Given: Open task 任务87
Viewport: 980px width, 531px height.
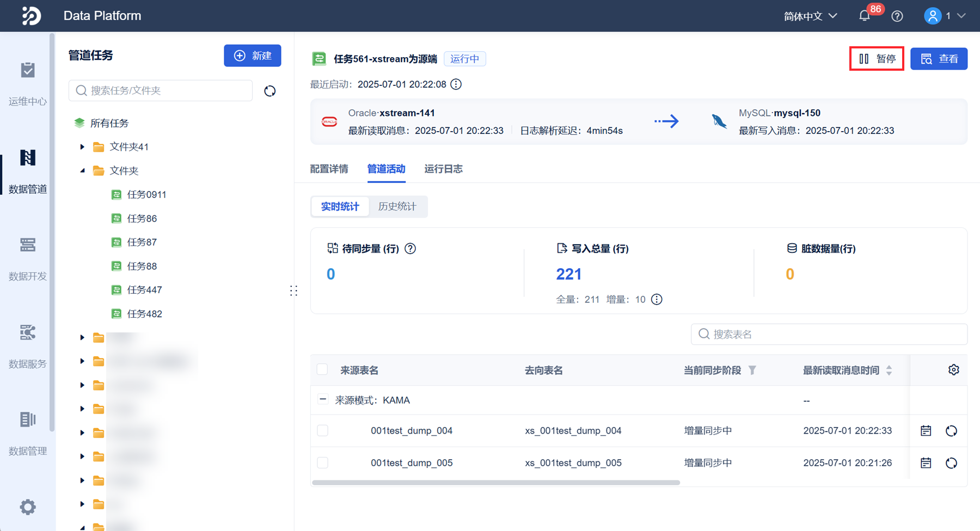Looking at the screenshot, I should 142,242.
